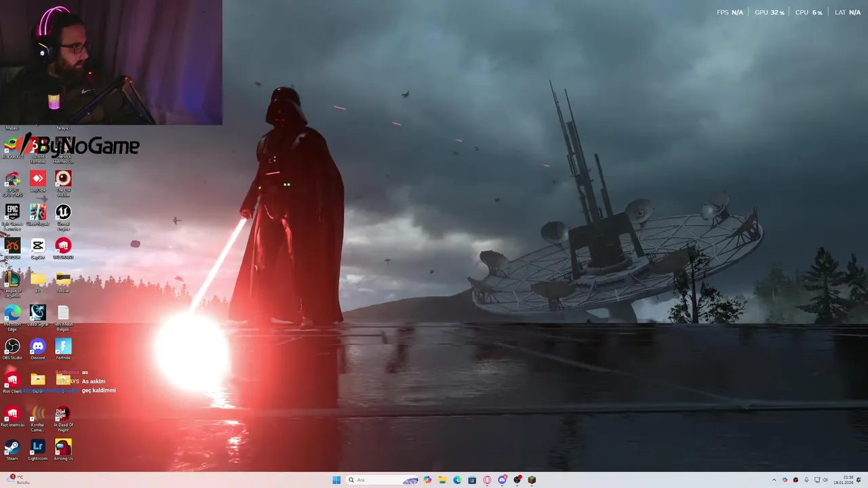The image size is (868, 488).
Task: Launch VALORANT from the desktop
Action: (x=63, y=249)
